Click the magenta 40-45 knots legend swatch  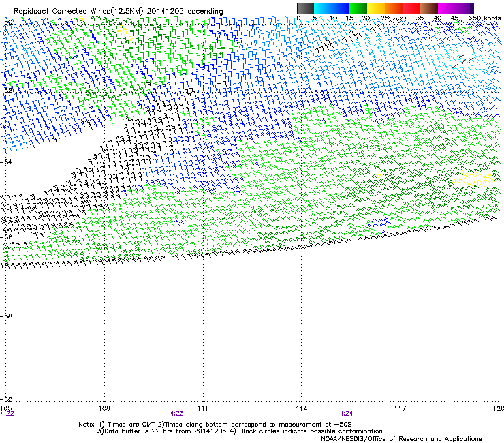447,8
